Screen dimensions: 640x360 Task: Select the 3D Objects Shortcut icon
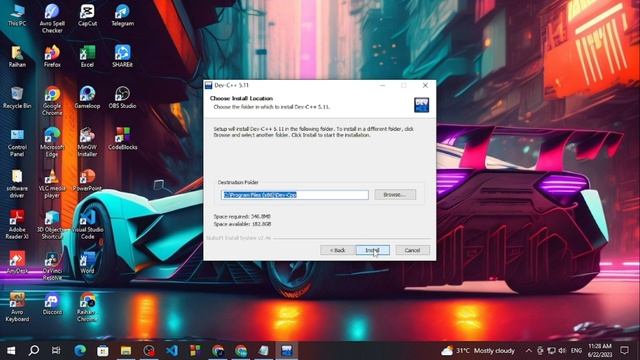click(x=52, y=225)
